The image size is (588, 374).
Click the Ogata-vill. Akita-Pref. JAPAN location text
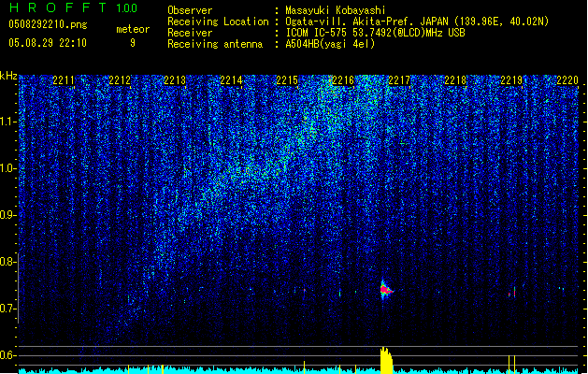coord(417,22)
